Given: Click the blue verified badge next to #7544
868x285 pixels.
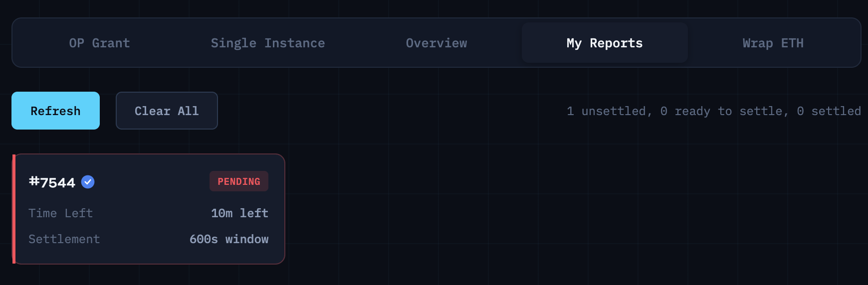Looking at the screenshot, I should [88, 182].
